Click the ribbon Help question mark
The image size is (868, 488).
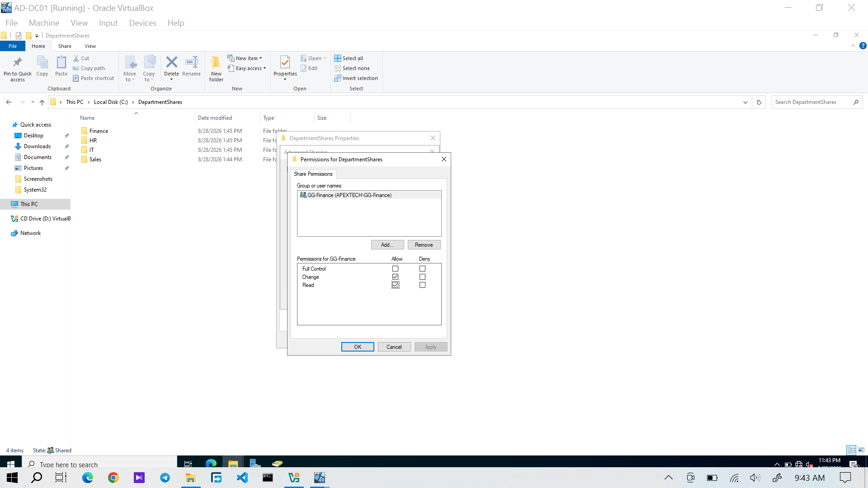(x=863, y=46)
